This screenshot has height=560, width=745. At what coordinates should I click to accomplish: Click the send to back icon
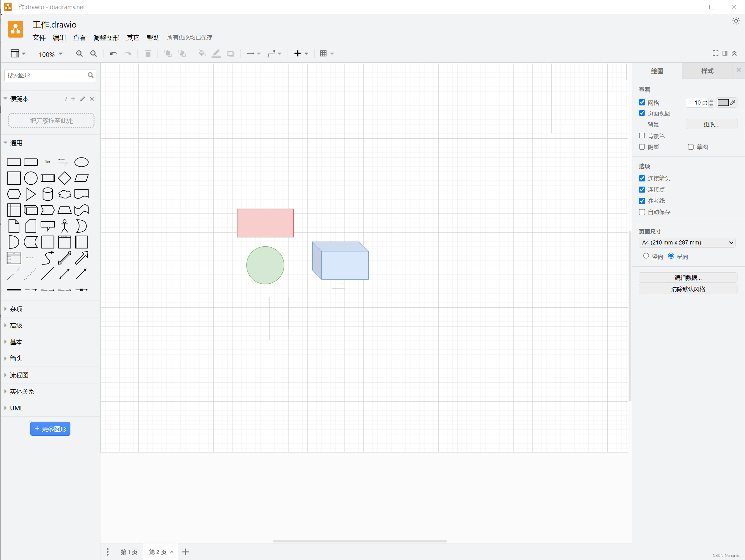tap(182, 54)
